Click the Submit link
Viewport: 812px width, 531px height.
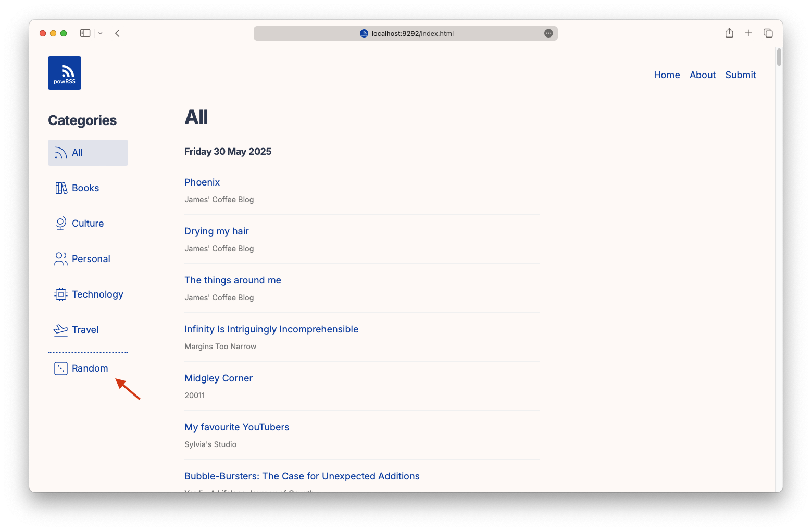(740, 75)
